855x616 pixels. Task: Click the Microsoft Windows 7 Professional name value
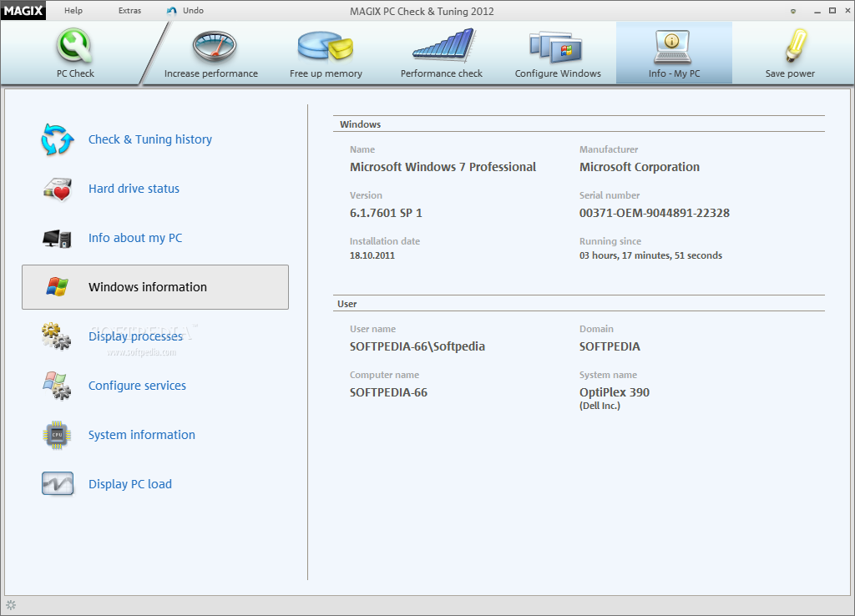point(443,167)
